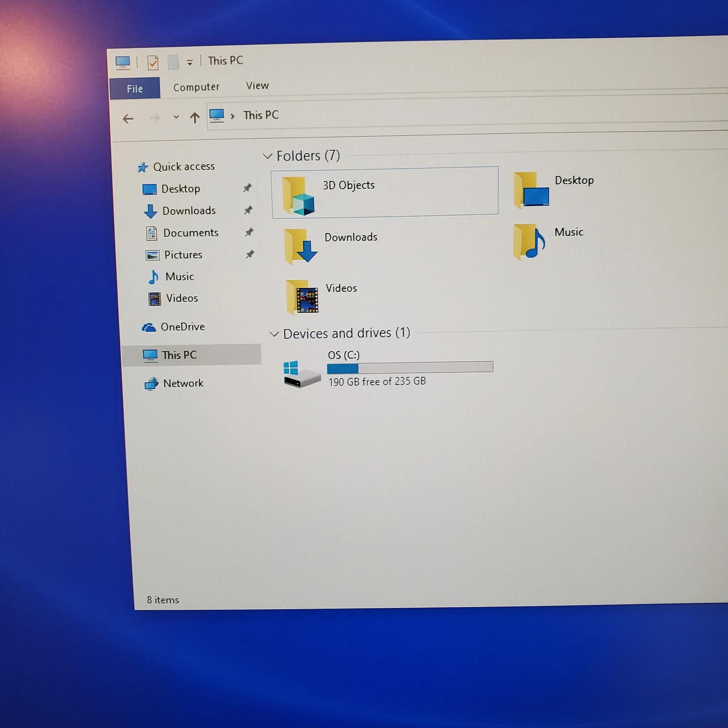This screenshot has width=728, height=728.
Task: Select Quick access in navigation pane
Action: pyautogui.click(x=184, y=167)
